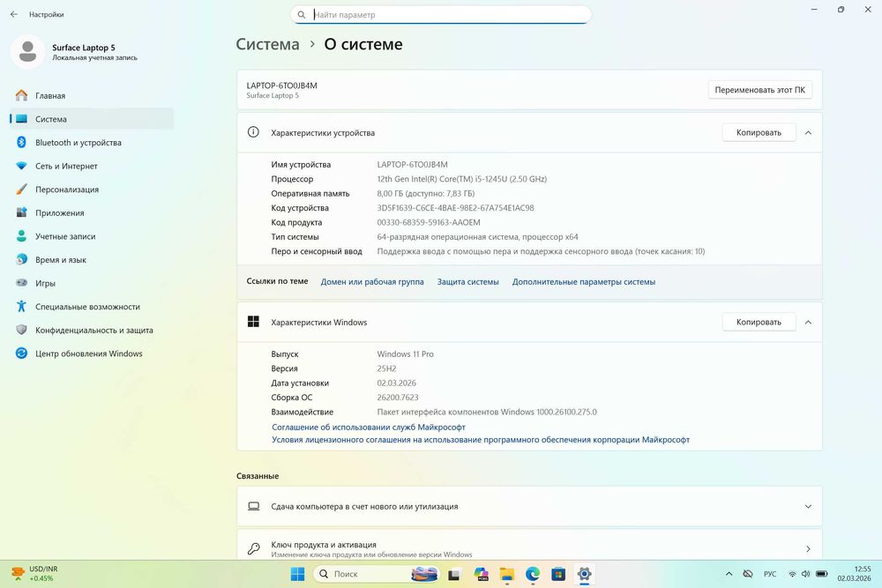Image resolution: width=882 pixels, height=588 pixels.
Task: Collapse Характеристики Windows section
Action: click(808, 322)
